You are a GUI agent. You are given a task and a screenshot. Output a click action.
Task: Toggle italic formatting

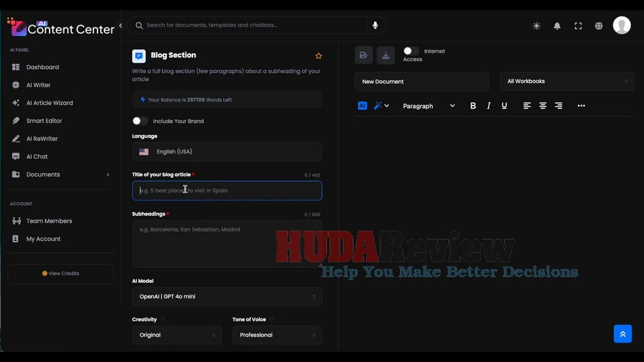(488, 106)
